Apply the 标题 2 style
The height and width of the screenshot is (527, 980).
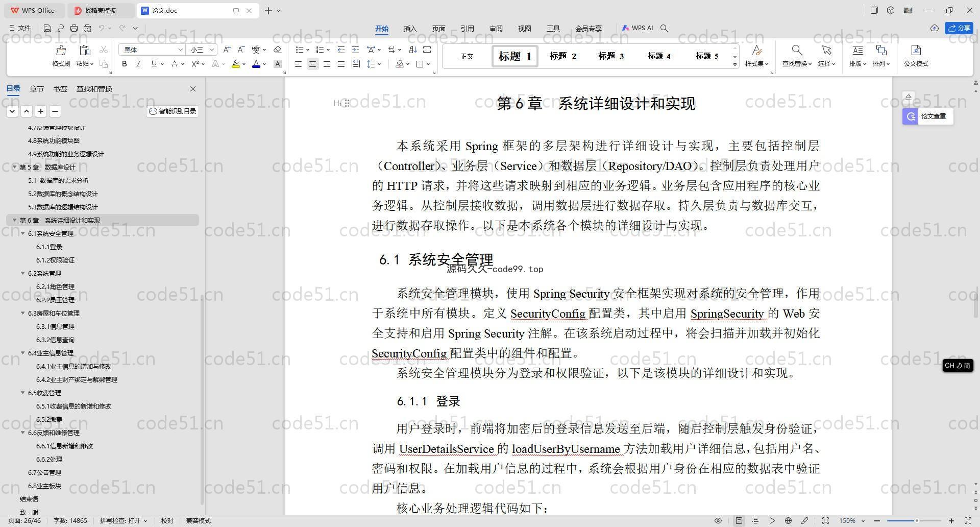click(x=562, y=56)
